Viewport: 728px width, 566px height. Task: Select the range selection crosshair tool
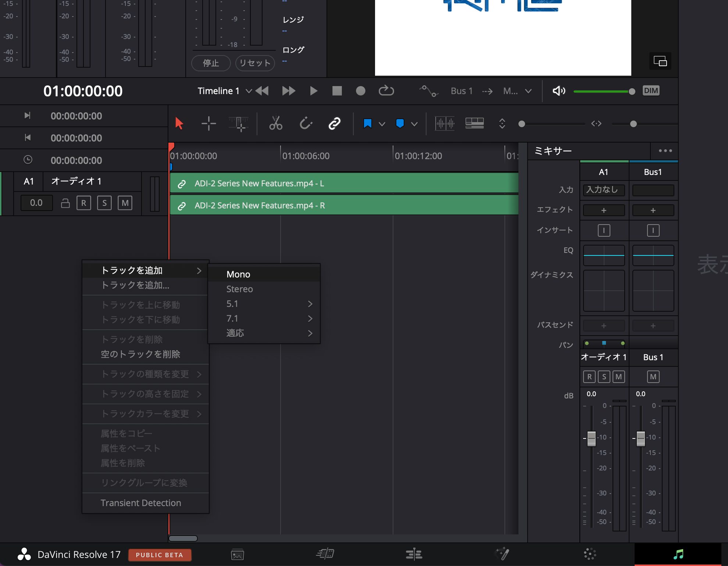208,123
